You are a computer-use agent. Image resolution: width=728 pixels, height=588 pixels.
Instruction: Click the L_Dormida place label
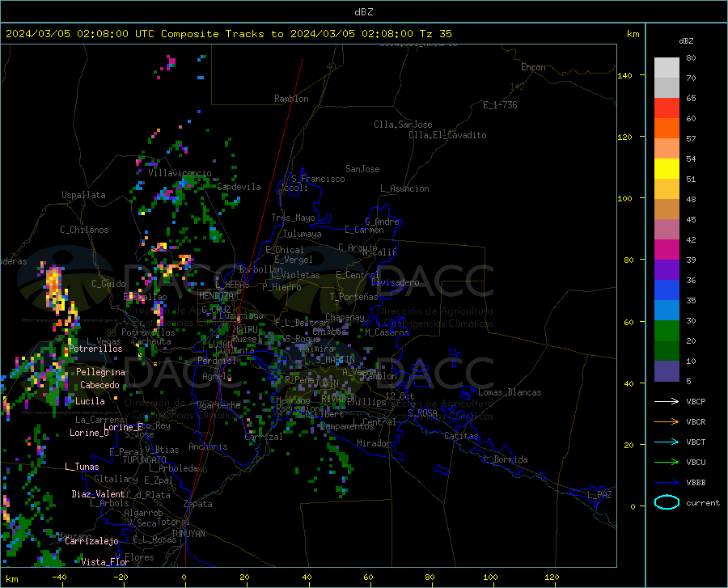506,459
